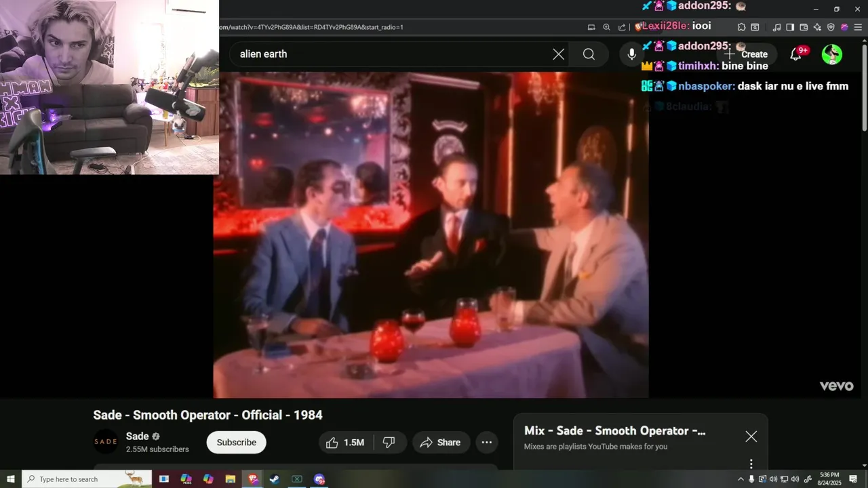The width and height of the screenshot is (868, 488).
Task: Open the Mix playlist options menu
Action: click(x=751, y=464)
